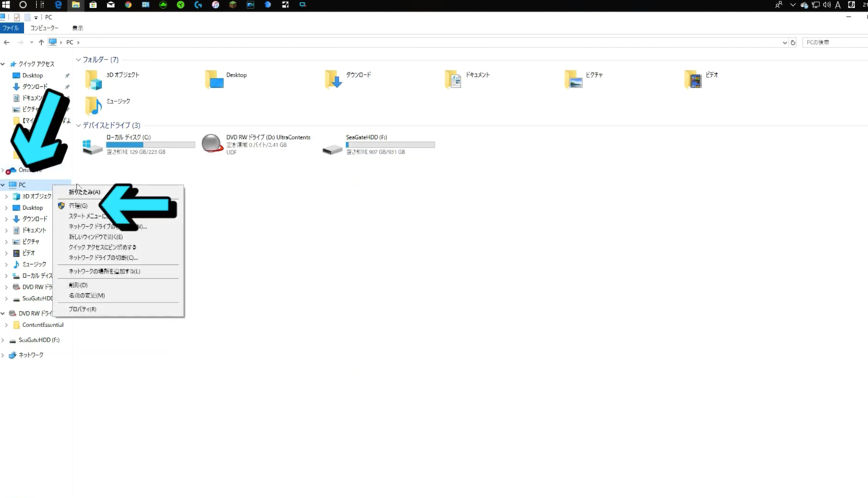Open the 表示 ribbon tab
This screenshot has height=498, width=868.
tap(77, 28)
